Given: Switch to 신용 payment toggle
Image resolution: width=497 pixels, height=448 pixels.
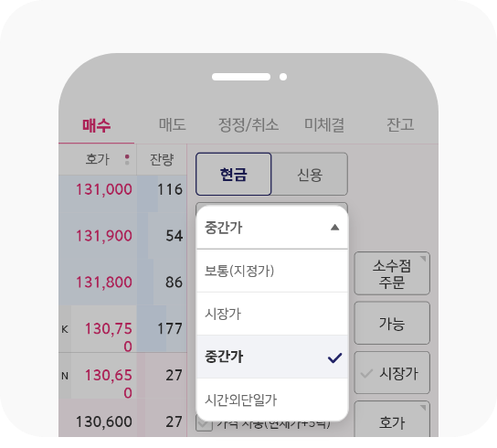Looking at the screenshot, I should coord(310,175).
